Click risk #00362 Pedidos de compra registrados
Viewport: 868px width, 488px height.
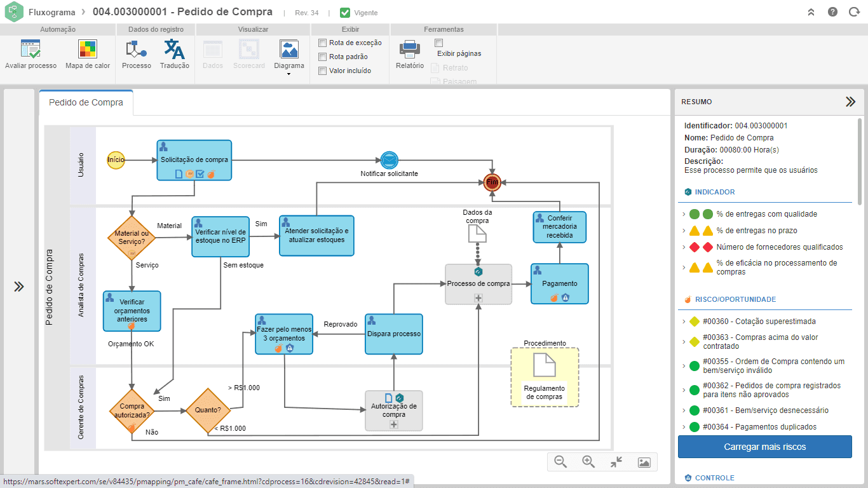coord(771,390)
